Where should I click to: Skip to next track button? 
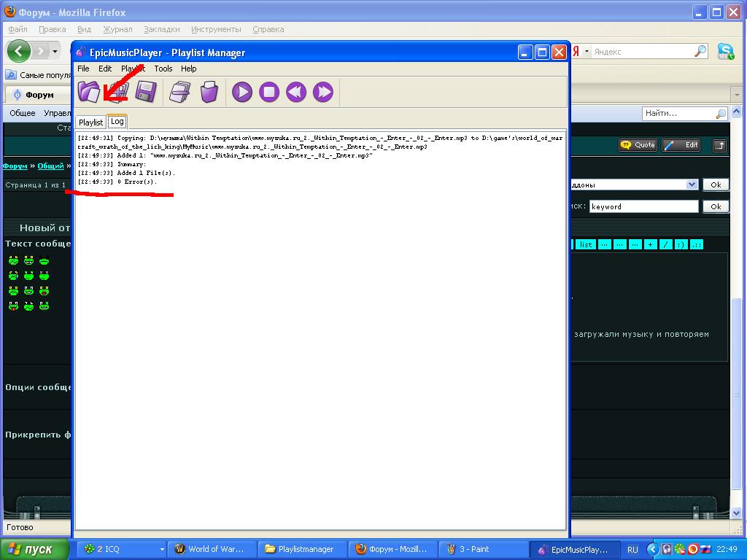(322, 92)
